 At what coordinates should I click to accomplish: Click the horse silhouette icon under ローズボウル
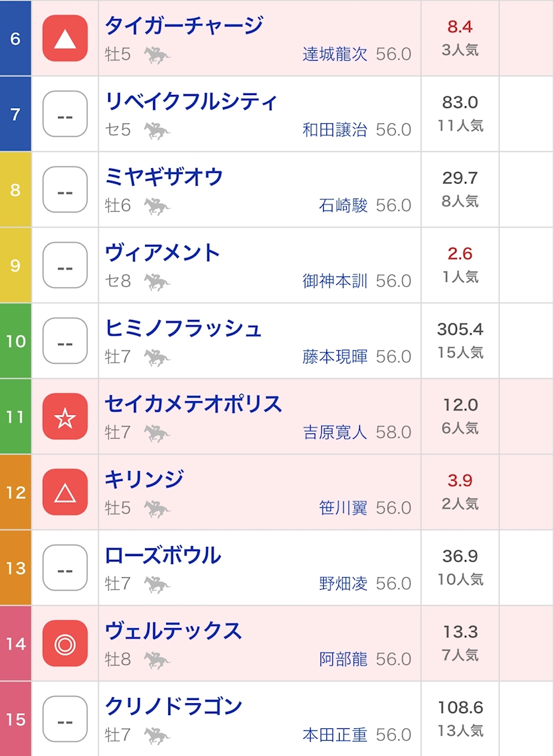click(157, 584)
